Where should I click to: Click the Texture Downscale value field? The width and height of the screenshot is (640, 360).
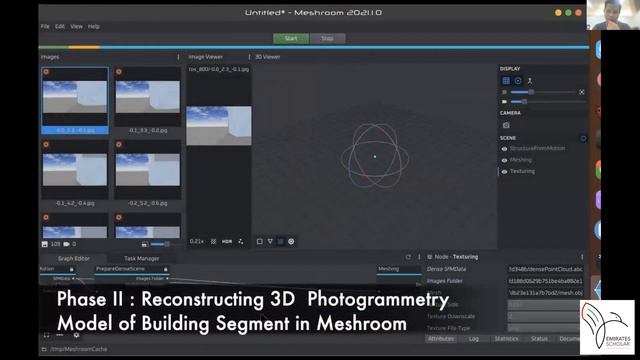pos(544,317)
